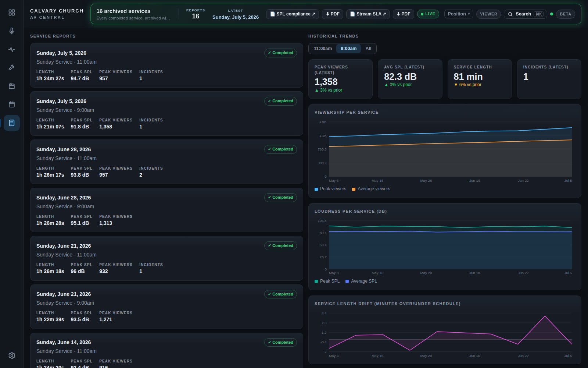Open the clapperboard media icon in sidebar
Image resolution: width=588 pixels, height=368 pixels.
(x=12, y=86)
